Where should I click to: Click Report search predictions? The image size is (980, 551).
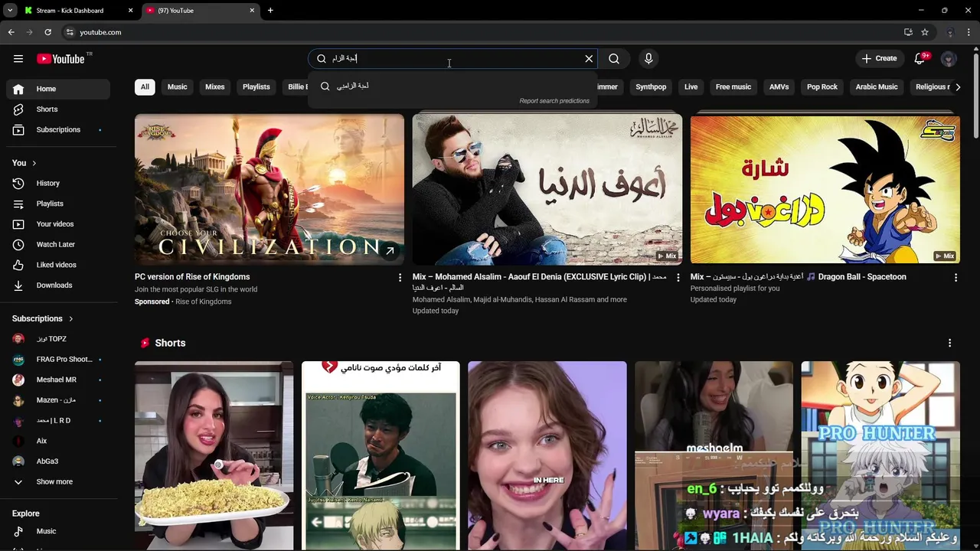(x=554, y=101)
